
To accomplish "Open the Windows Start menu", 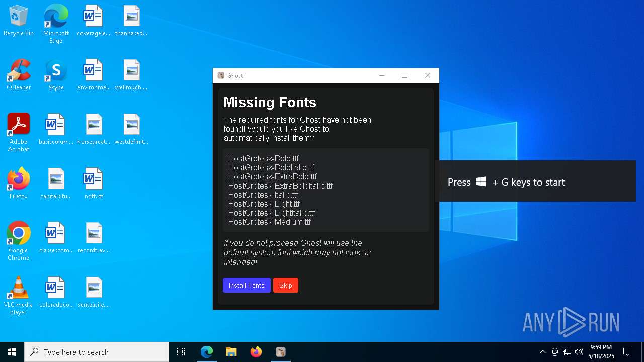I will (x=12, y=352).
